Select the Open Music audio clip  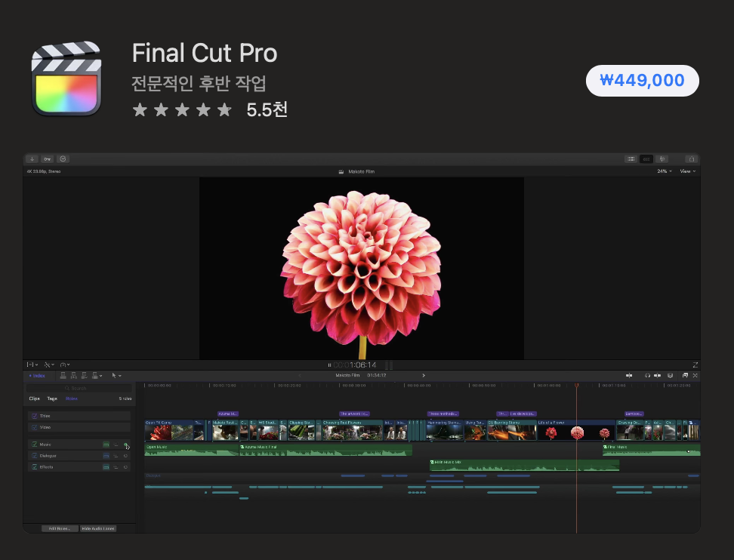[192, 450]
